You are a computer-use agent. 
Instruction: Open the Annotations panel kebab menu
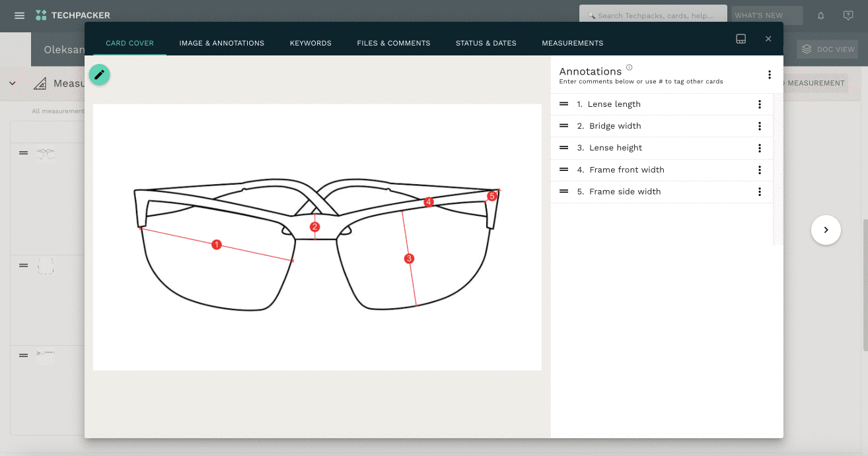click(769, 75)
